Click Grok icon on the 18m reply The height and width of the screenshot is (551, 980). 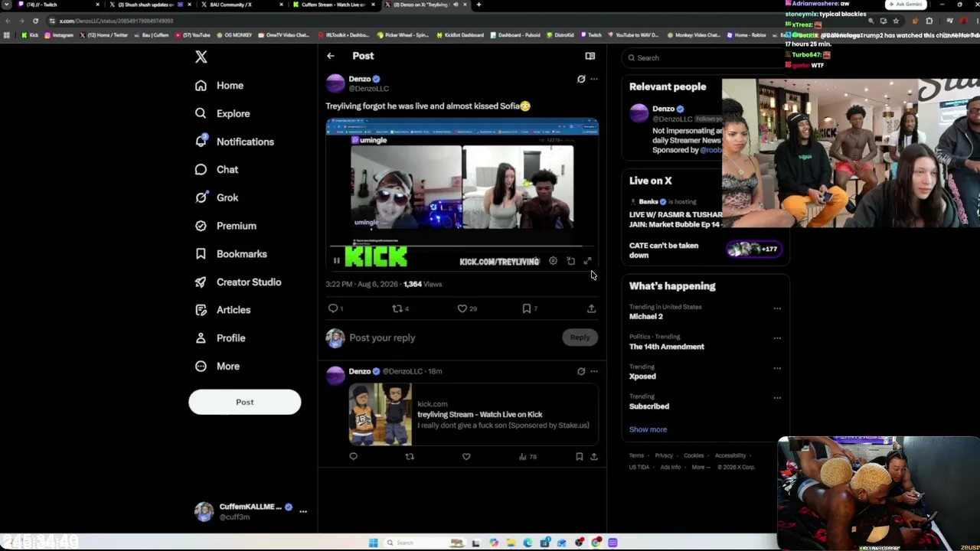click(x=581, y=371)
